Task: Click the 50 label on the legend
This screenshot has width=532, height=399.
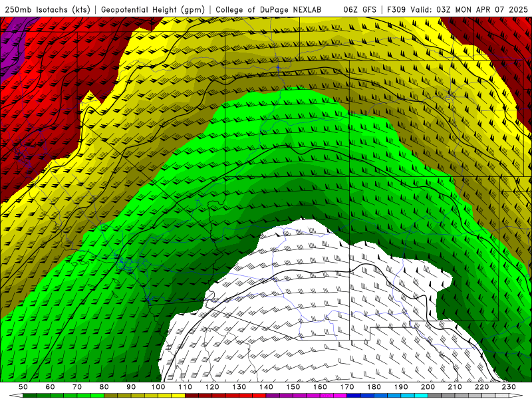Action: (x=23, y=387)
